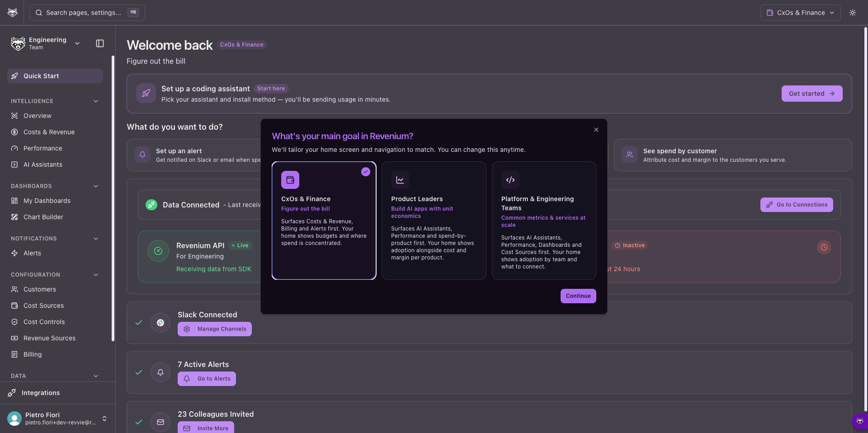Click the 7 Active Alerts checkmark

point(139,372)
